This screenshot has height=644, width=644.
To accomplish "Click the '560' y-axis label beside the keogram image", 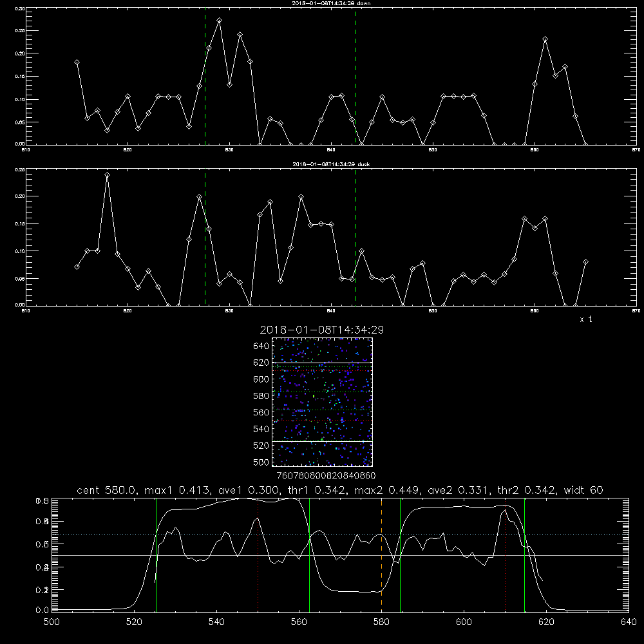I will [x=261, y=412].
